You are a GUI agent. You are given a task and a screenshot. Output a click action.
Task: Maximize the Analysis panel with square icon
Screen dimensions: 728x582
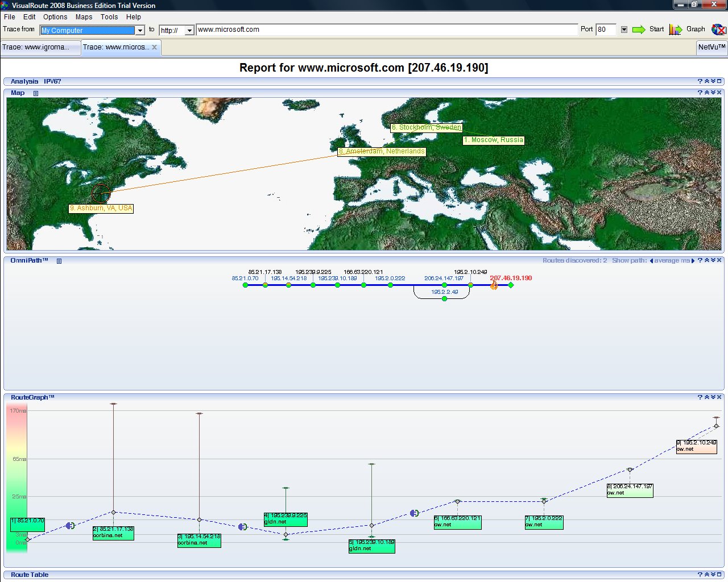[719, 81]
